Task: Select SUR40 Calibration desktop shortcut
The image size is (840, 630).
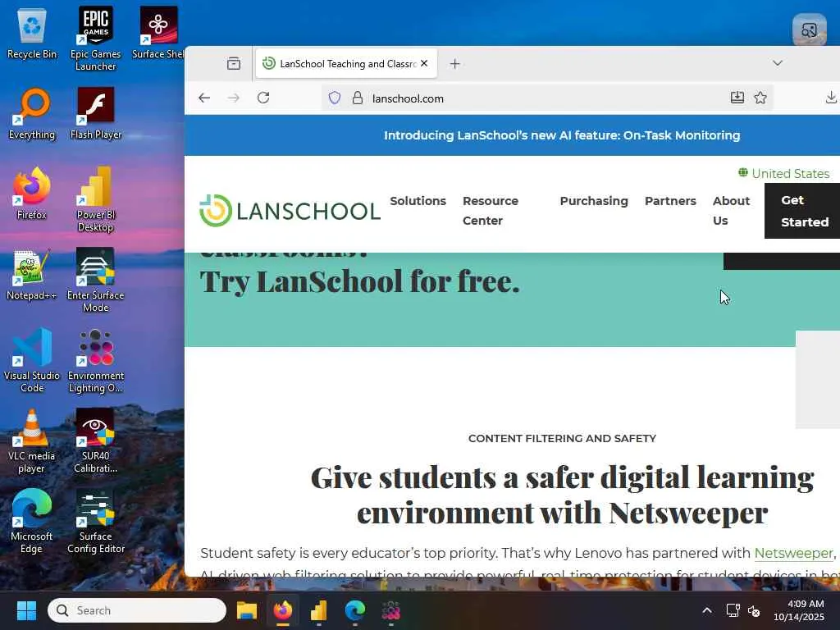Action: pyautogui.click(x=95, y=441)
